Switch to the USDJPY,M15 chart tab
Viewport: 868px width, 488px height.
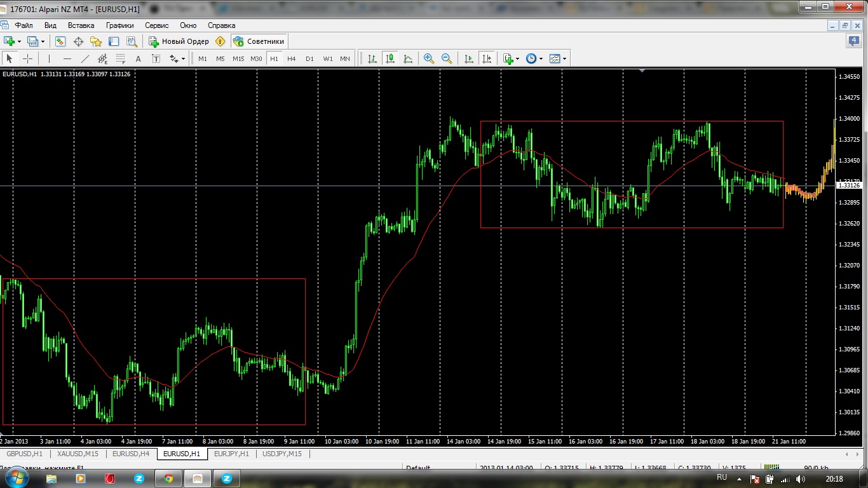[x=282, y=454]
